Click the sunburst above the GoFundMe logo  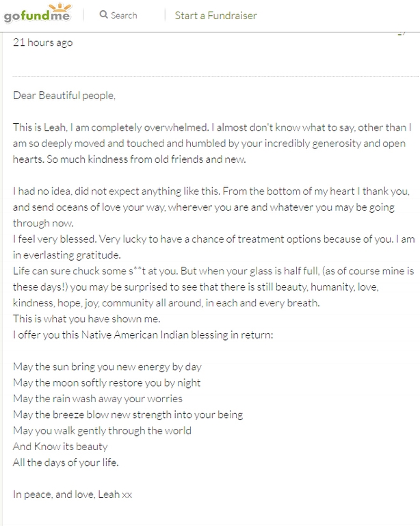(60, 7)
